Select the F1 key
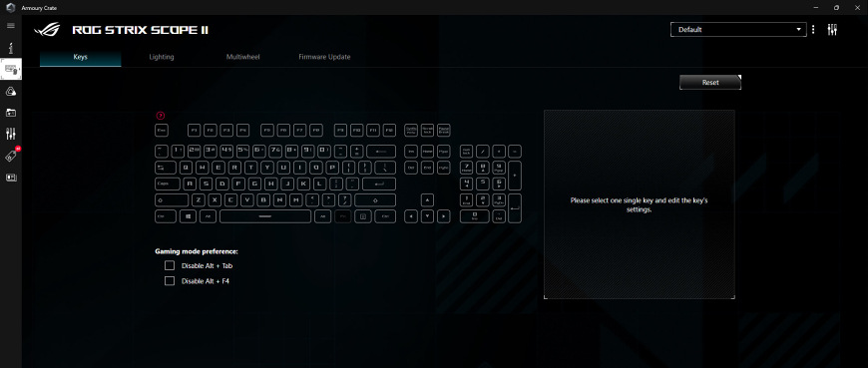 coord(195,130)
